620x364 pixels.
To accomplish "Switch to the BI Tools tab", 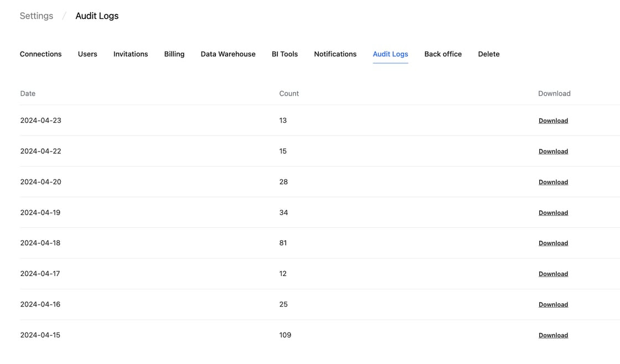I will 285,54.
